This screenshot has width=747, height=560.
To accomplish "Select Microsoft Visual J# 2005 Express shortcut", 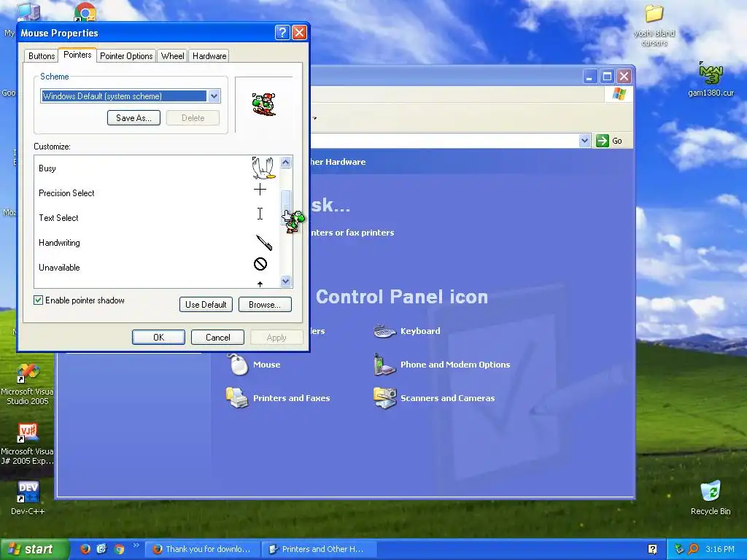I will click(x=28, y=444).
